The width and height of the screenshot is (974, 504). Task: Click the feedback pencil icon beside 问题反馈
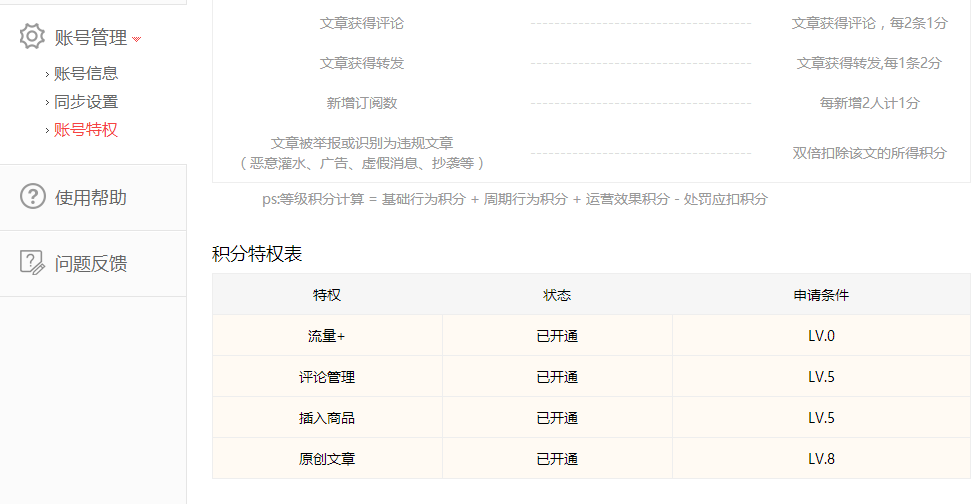(32, 262)
